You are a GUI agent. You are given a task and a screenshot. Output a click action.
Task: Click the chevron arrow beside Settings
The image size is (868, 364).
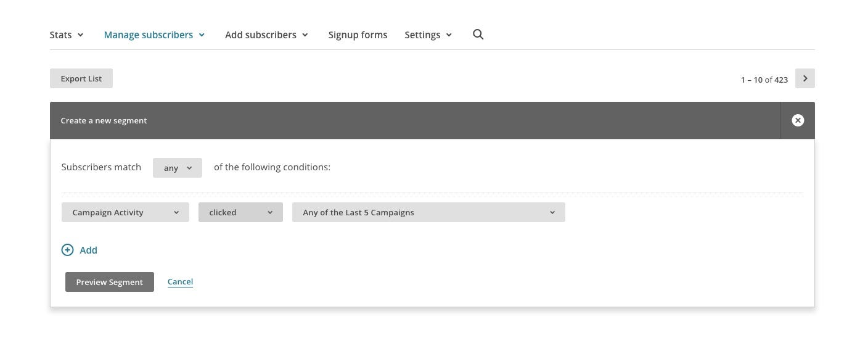pyautogui.click(x=449, y=35)
